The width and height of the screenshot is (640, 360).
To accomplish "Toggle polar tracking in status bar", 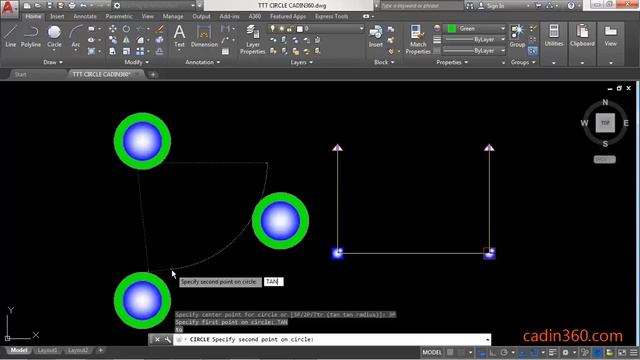I will (504, 352).
